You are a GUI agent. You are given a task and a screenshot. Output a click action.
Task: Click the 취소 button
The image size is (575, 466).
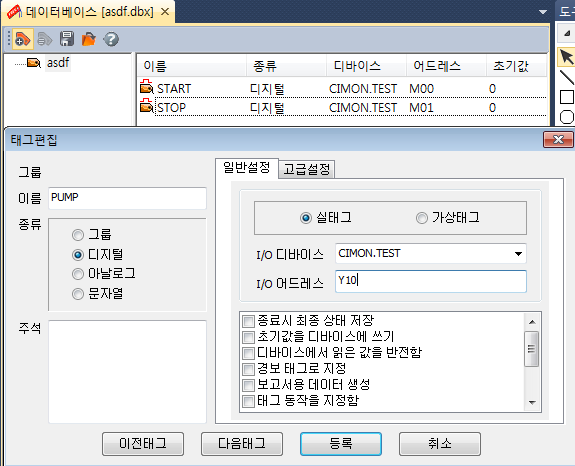[440, 444]
